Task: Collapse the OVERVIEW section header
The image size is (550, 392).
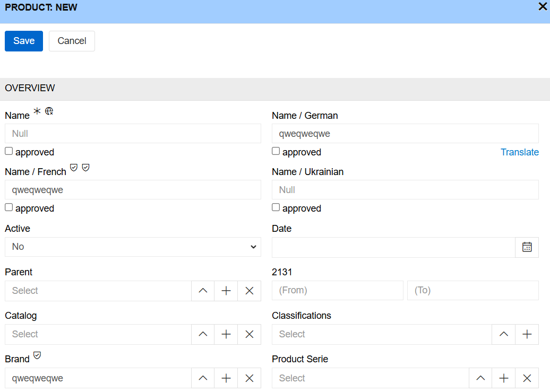Action: (x=30, y=88)
